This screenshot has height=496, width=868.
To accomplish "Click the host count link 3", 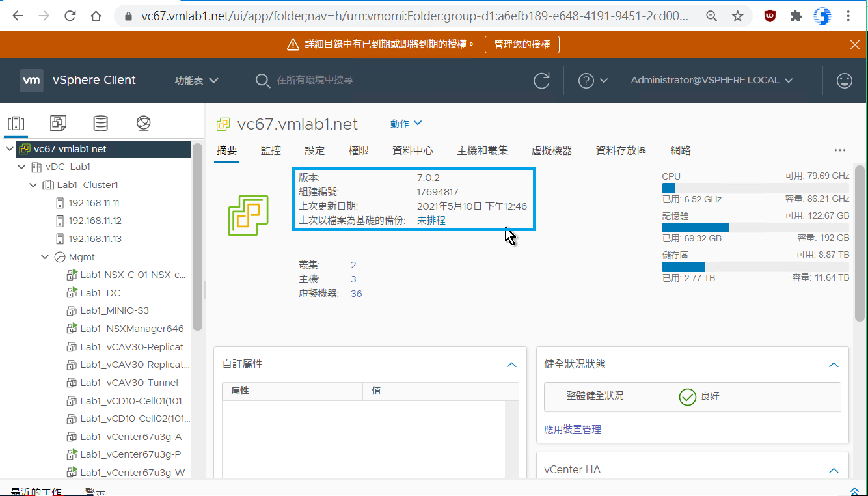I will tap(353, 279).
